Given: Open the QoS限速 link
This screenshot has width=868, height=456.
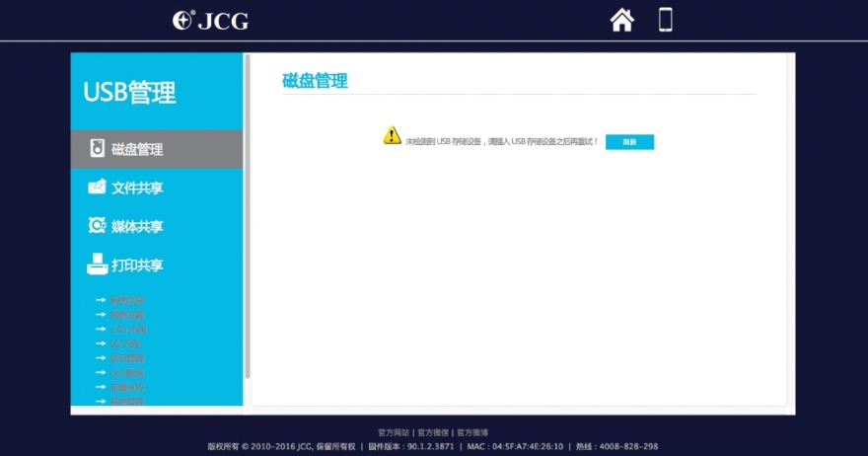Looking at the screenshot, I should (127, 372).
